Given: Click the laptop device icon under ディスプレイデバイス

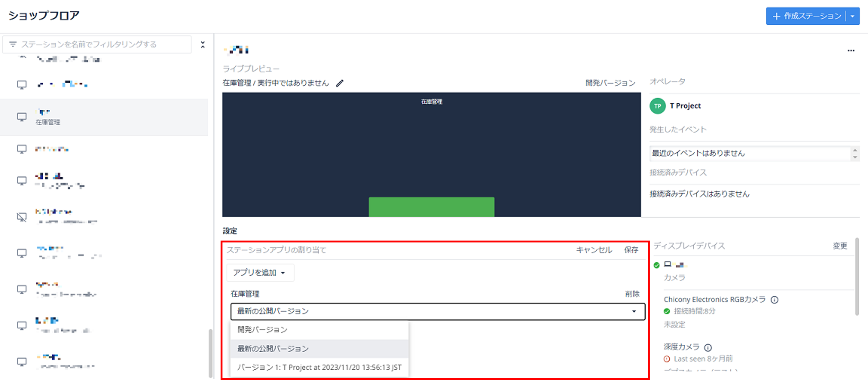Looking at the screenshot, I should (x=667, y=264).
